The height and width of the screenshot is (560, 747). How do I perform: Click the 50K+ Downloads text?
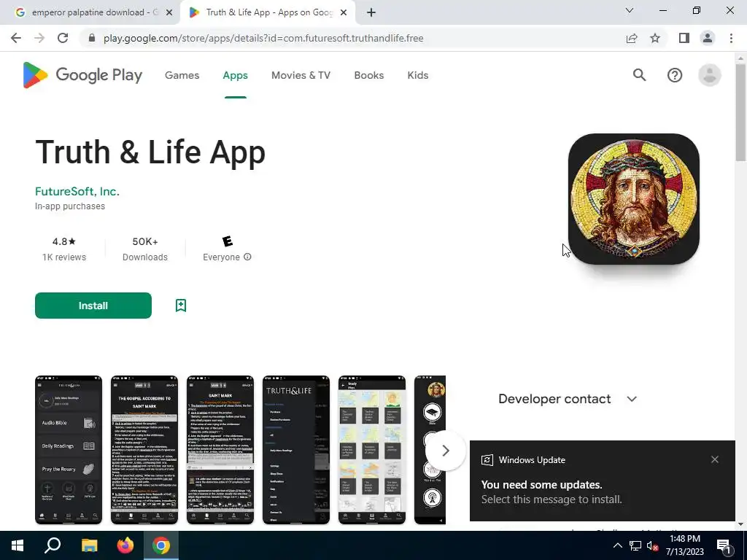[x=145, y=249]
